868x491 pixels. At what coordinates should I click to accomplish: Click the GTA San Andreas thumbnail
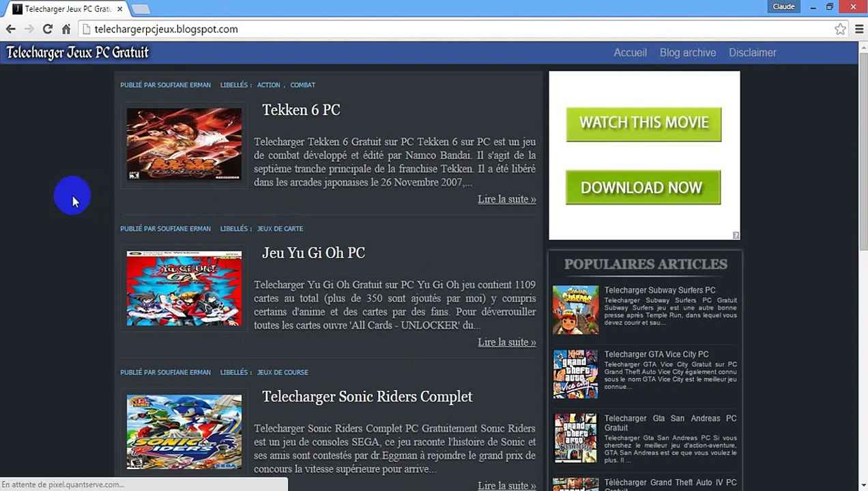click(575, 438)
